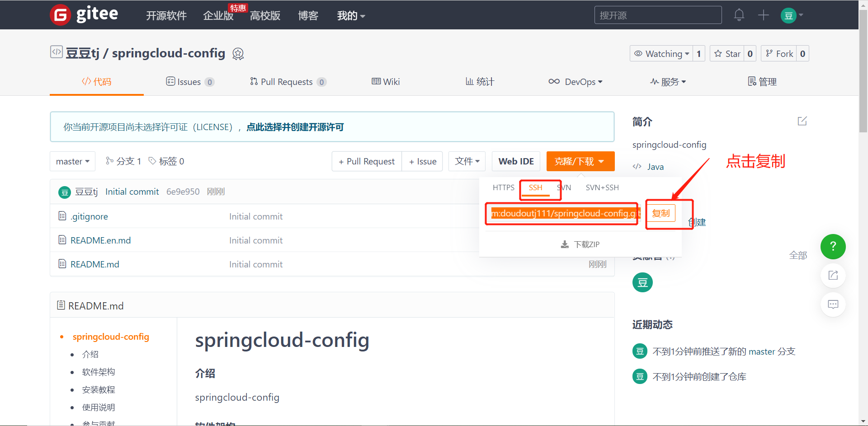Open the Issues tab
Viewport: 868px width, 426px height.
pyautogui.click(x=190, y=82)
